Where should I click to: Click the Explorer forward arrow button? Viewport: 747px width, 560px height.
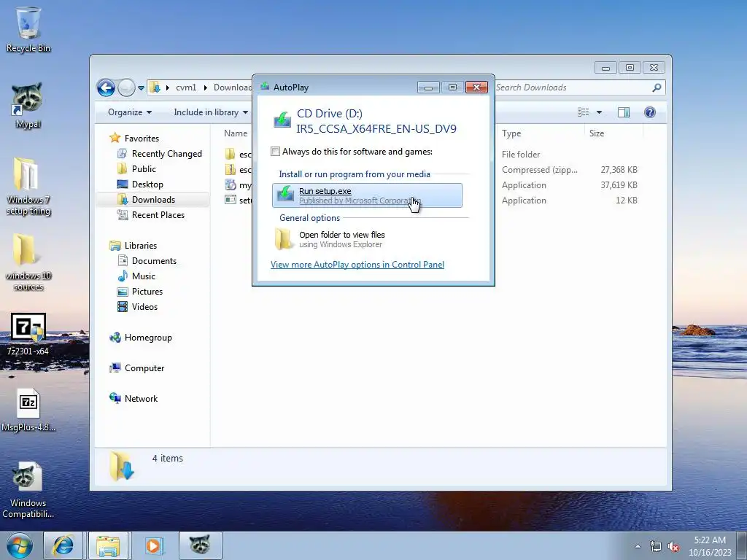(x=126, y=87)
